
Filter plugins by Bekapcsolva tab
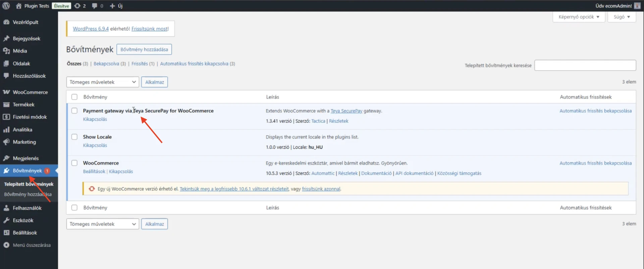click(106, 64)
